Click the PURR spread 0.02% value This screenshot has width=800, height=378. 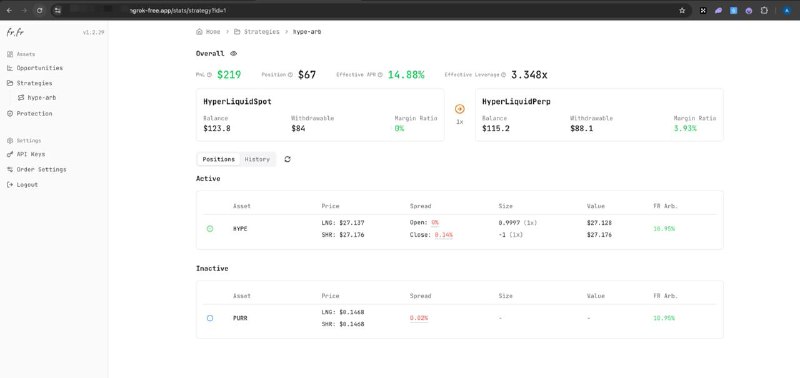(419, 318)
